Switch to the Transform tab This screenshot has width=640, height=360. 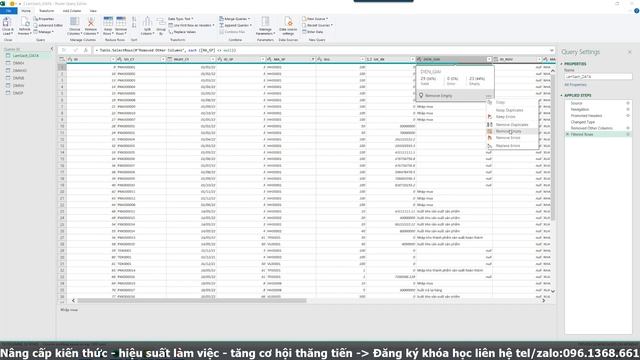47,11
